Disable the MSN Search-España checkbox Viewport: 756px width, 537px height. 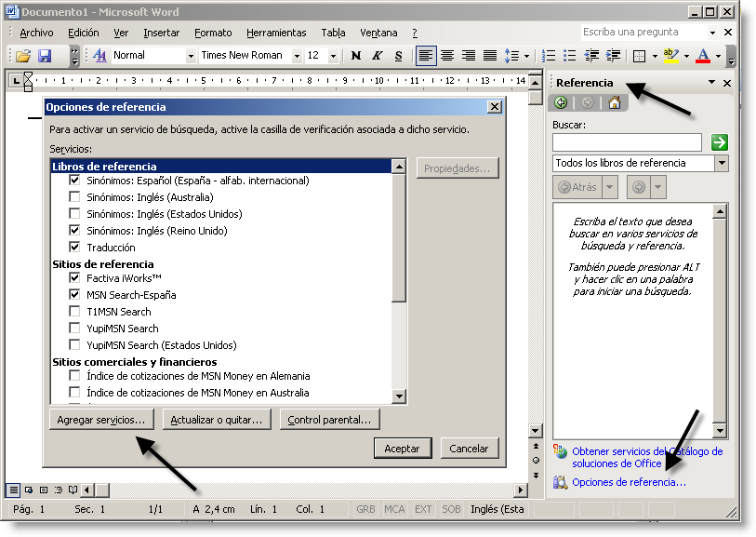(x=75, y=295)
